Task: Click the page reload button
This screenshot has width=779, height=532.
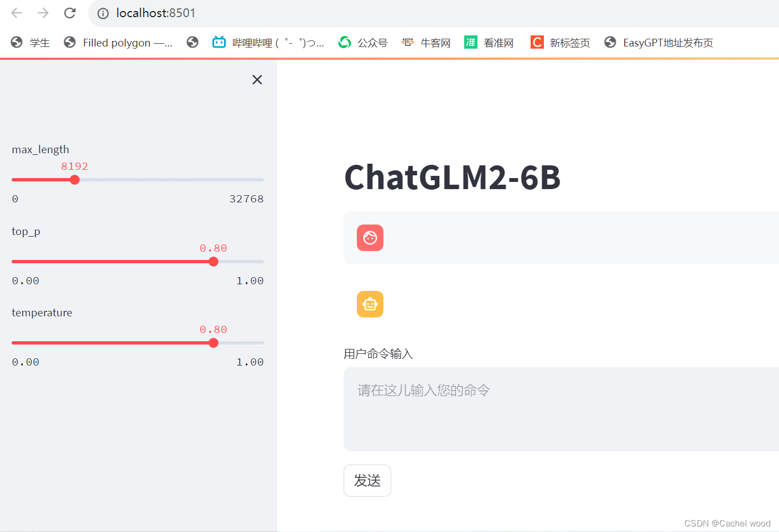Action: pos(70,13)
